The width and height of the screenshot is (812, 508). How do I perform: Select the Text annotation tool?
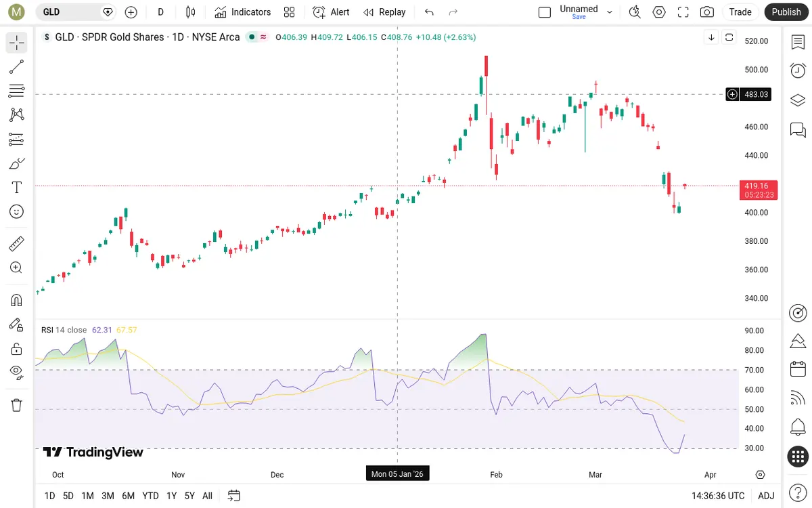point(17,188)
